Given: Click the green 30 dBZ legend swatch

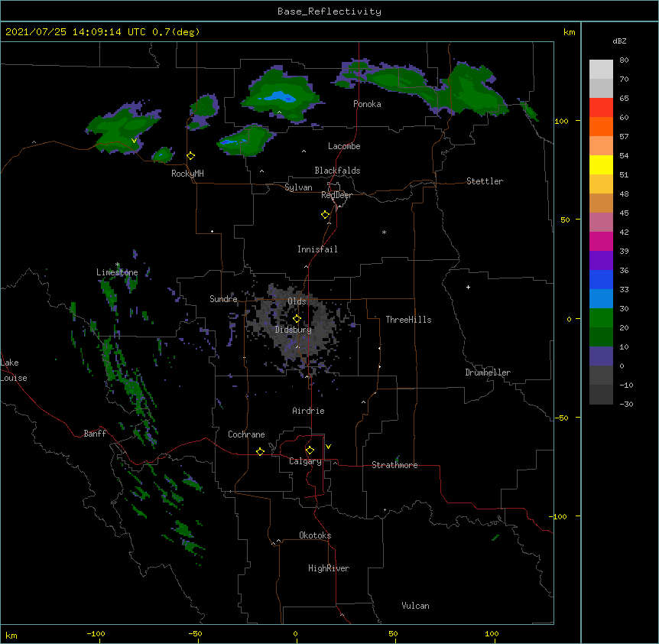Looking at the screenshot, I should [601, 318].
